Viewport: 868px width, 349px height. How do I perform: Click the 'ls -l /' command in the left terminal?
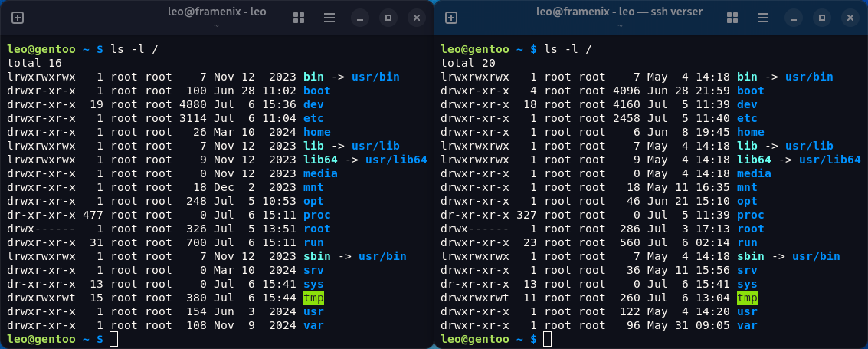click(135, 49)
